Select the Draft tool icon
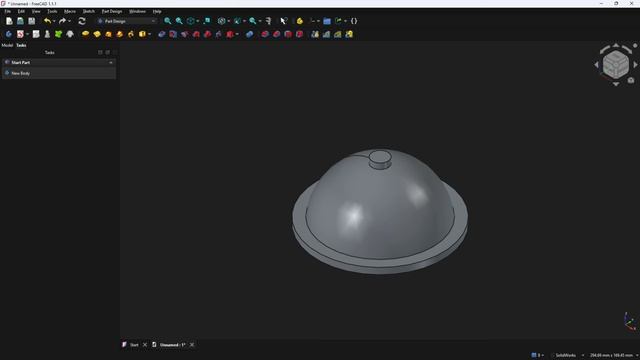 [288, 34]
